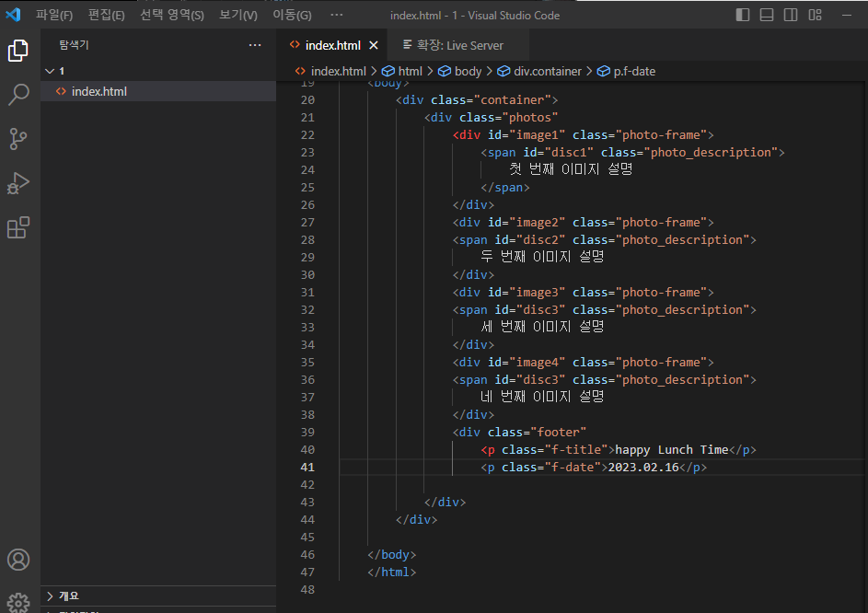Click the closing </html> tag
868x613 pixels.
tap(392, 572)
